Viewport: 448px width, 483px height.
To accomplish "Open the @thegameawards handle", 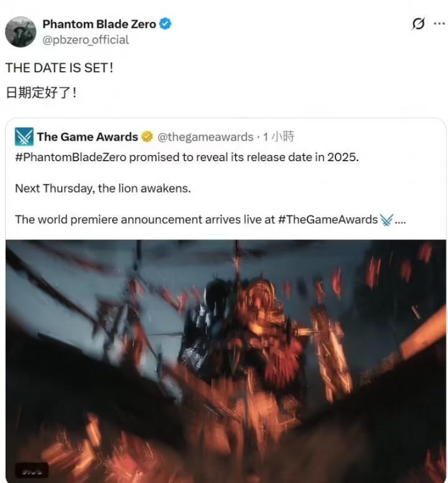I will pyautogui.click(x=205, y=137).
